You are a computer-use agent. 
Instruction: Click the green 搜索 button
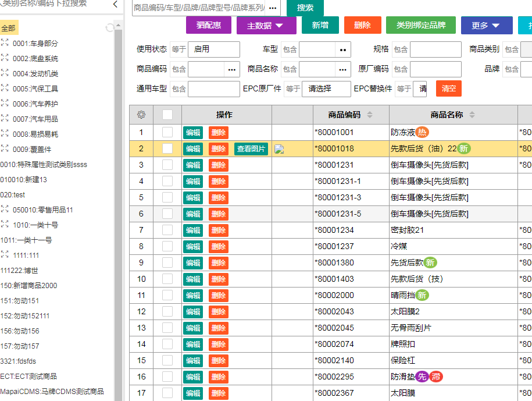click(305, 8)
